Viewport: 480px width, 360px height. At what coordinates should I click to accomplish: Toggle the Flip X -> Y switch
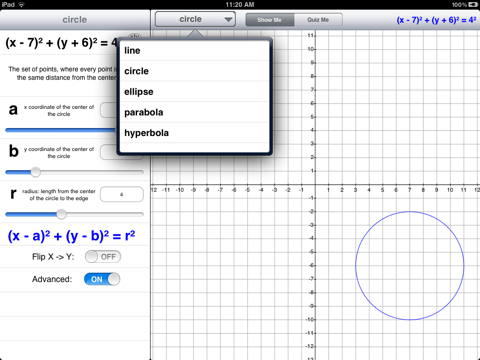pyautogui.click(x=103, y=257)
